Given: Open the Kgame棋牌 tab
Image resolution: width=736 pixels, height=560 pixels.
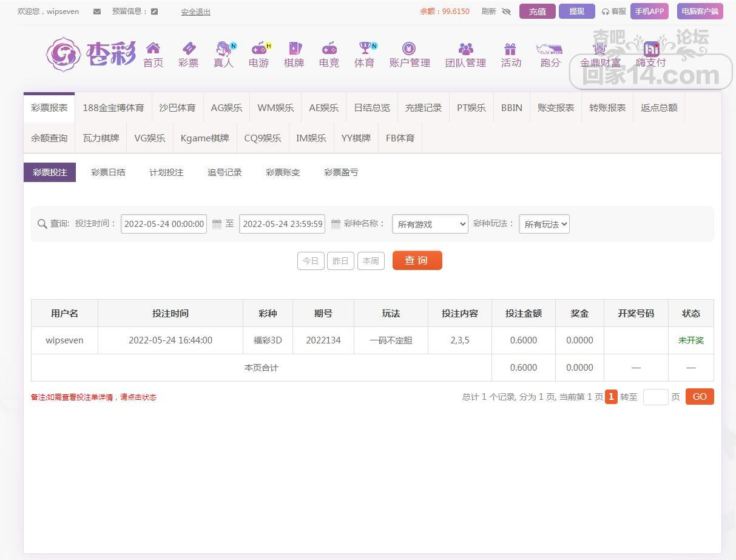Looking at the screenshot, I should click(205, 138).
